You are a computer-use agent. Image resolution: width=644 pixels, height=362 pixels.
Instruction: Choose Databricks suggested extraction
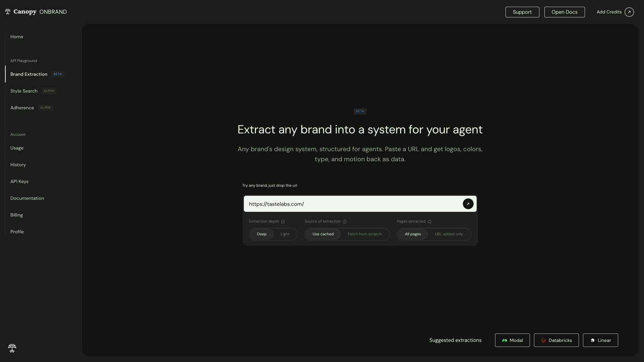(x=556, y=340)
